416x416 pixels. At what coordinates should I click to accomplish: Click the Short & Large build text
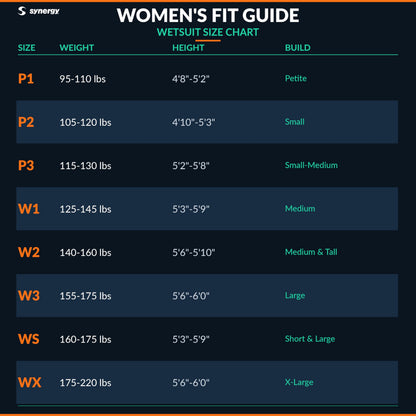tap(310, 339)
